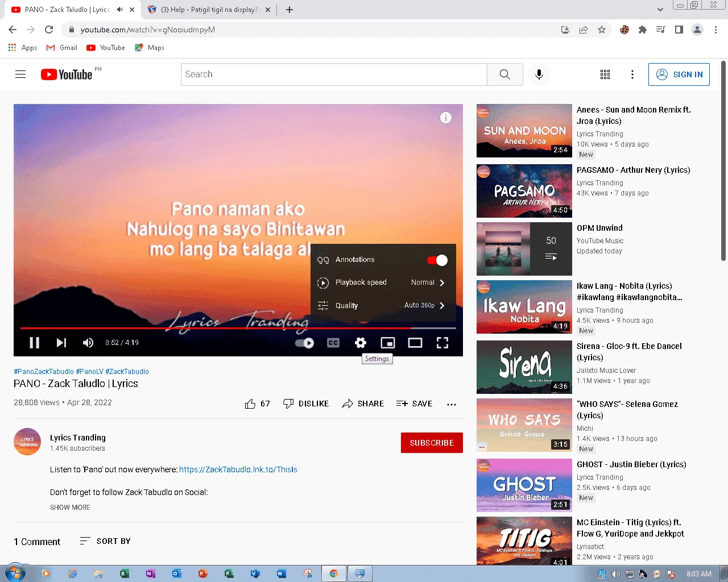728x582 pixels.
Task: Save the video to a playlist
Action: pyautogui.click(x=414, y=404)
